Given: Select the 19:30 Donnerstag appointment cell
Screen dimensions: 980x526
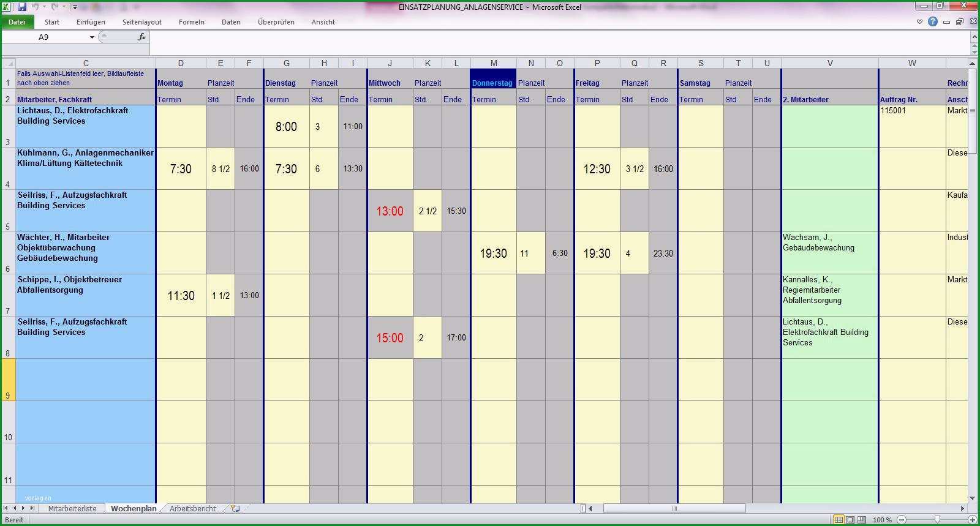Looking at the screenshot, I should [494, 253].
